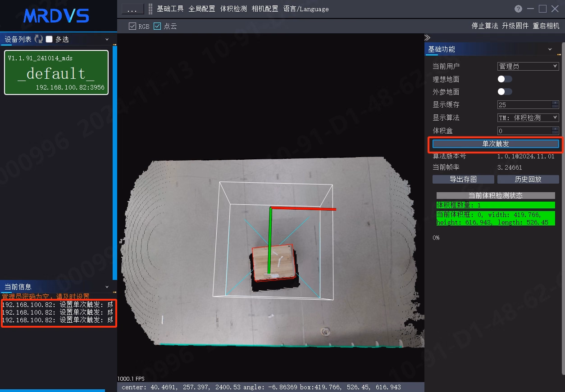The image size is (565, 392).
Task: Collapse the 当前信息 panel chevron
Action: coord(107,287)
